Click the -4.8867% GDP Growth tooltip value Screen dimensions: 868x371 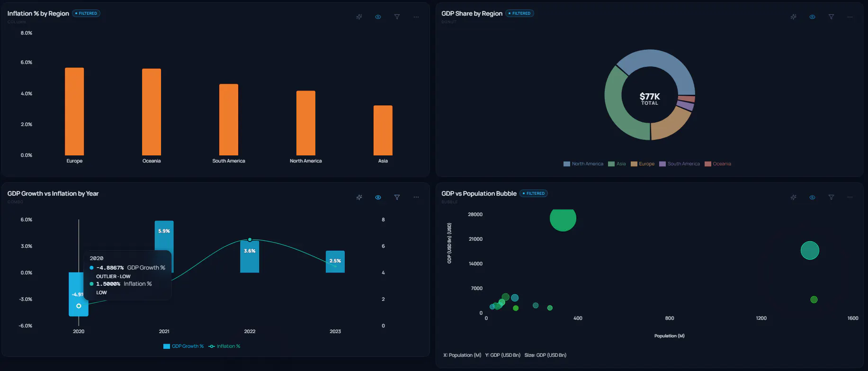[x=110, y=268]
